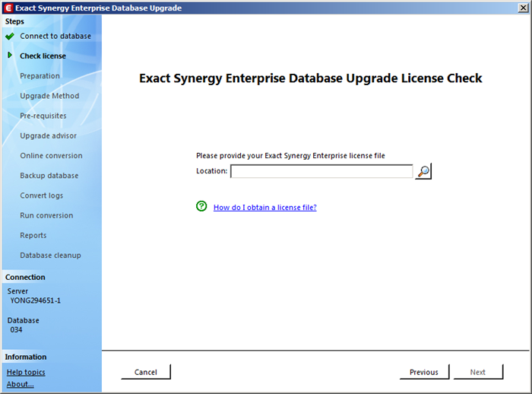Click green checkmark beside Connect to database
532x394 pixels.
[10, 36]
